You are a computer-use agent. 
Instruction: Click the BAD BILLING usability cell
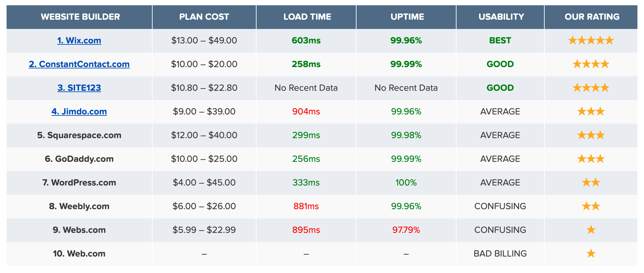click(x=500, y=254)
